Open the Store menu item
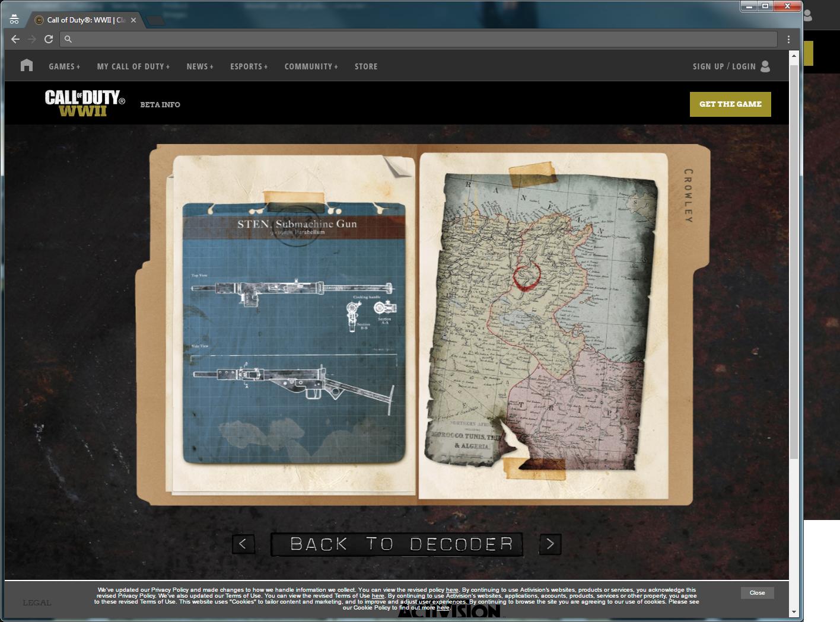This screenshot has height=622, width=840. coord(366,66)
